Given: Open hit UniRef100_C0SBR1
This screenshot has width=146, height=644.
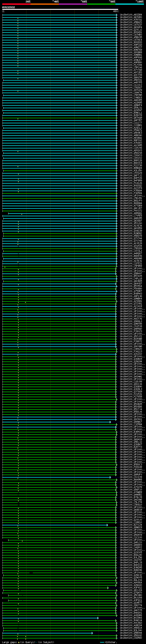Looking at the screenshot, I should tap(131, 125).
